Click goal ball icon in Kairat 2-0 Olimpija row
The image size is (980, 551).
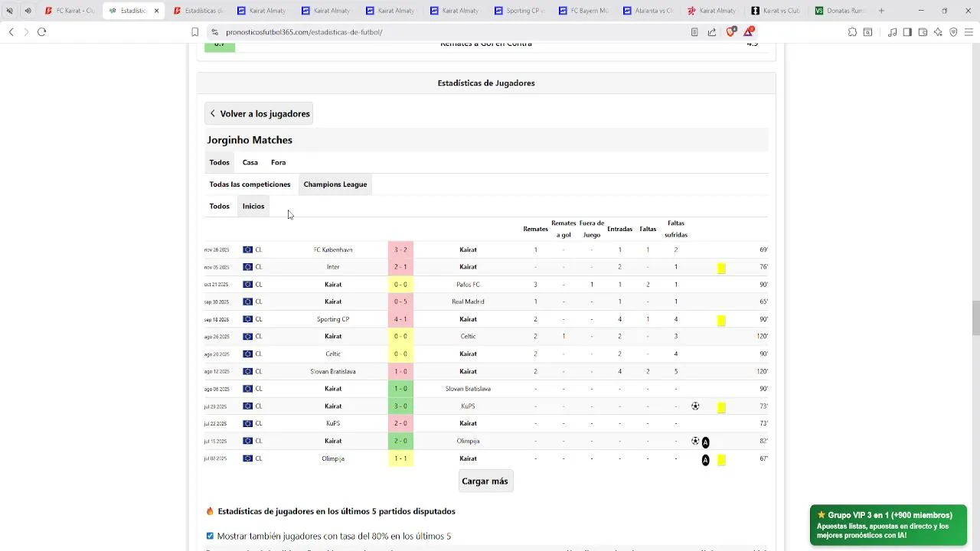695,441
